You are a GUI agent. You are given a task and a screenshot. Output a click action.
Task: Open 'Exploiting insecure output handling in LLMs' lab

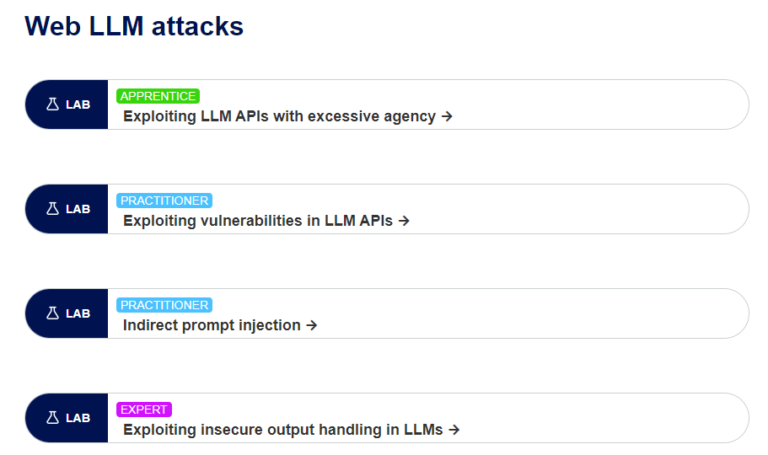[283, 429]
